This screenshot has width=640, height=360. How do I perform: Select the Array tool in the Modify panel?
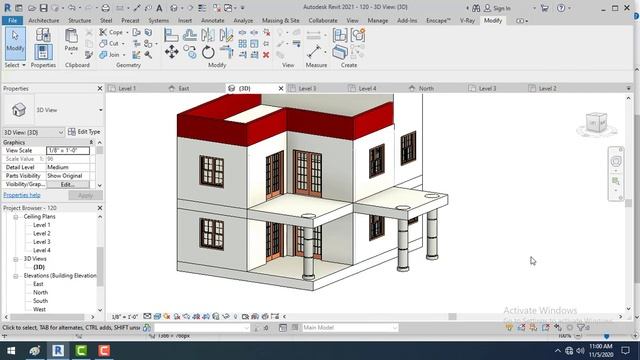(x=242, y=44)
